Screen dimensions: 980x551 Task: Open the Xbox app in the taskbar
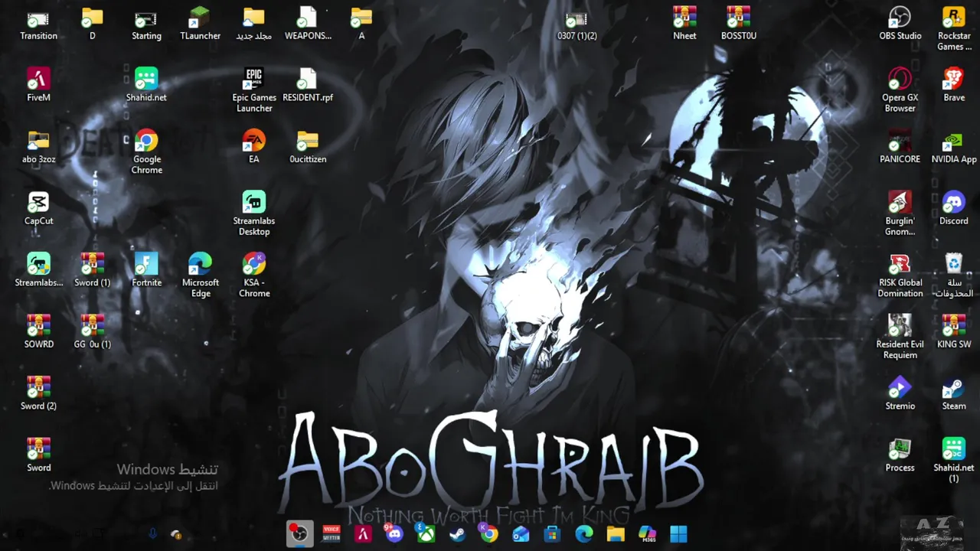(x=426, y=533)
